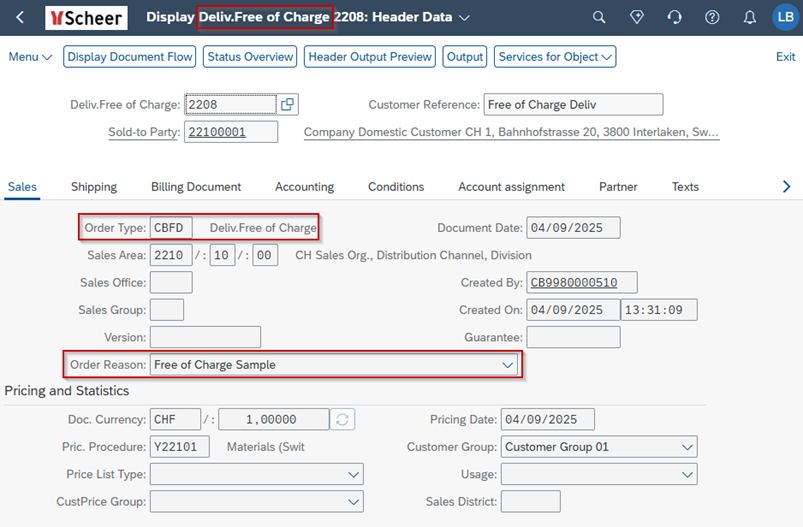Open the LB user profile avatar
This screenshot has height=527, width=803.
point(786,17)
